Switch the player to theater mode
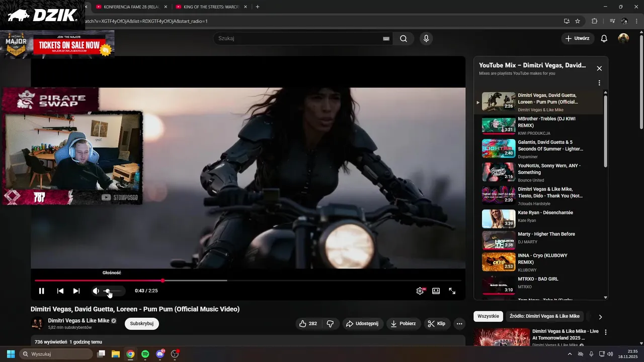 coord(436,291)
